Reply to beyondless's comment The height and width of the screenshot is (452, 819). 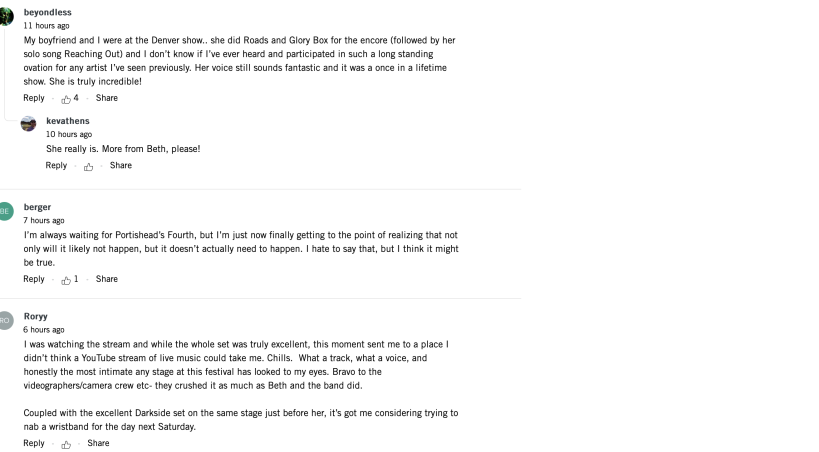(34, 98)
